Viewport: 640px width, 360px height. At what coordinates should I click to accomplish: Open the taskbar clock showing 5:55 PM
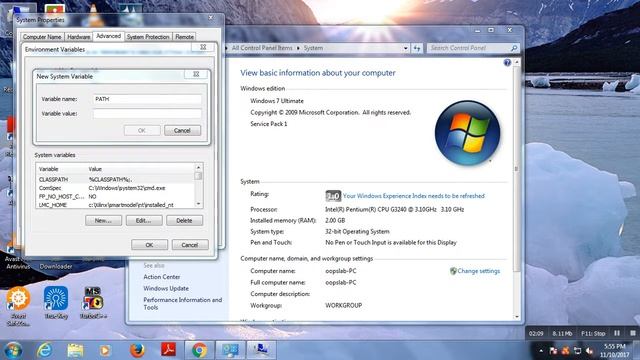[614, 351]
